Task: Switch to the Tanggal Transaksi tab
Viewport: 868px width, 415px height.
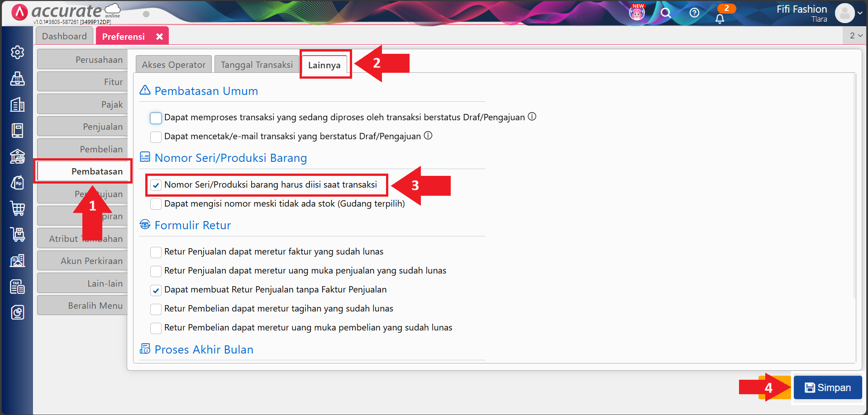Action: click(256, 64)
